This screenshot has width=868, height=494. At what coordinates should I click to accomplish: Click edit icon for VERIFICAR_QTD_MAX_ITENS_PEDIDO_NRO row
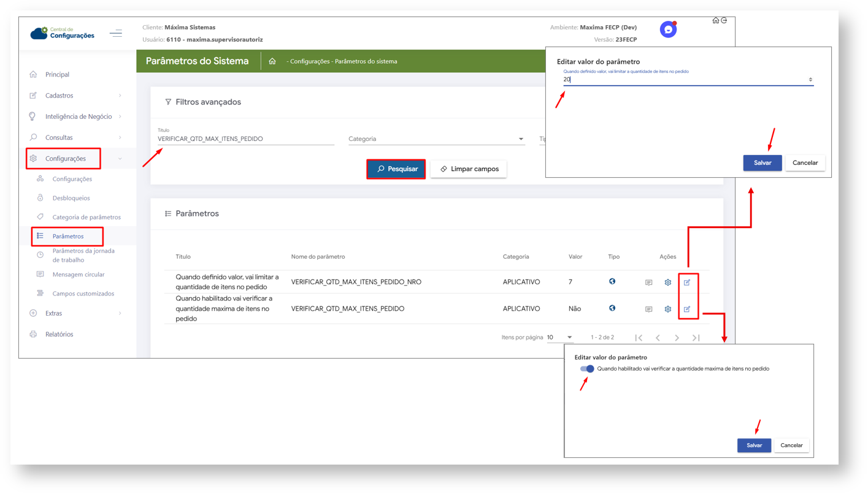click(687, 283)
